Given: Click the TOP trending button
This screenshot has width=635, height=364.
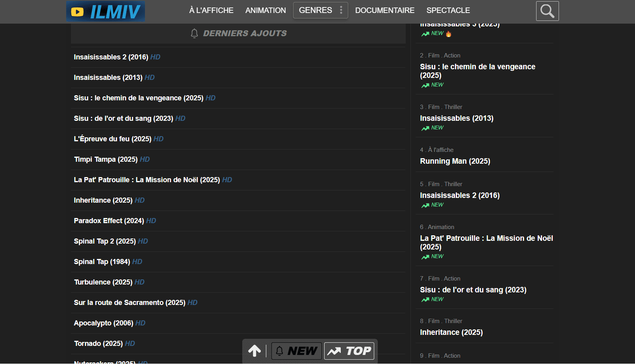Looking at the screenshot, I should point(349,351).
